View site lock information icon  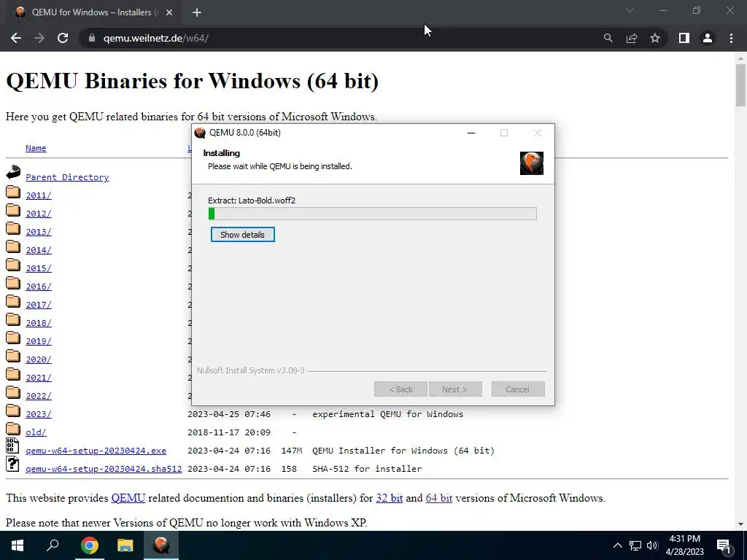(x=92, y=38)
